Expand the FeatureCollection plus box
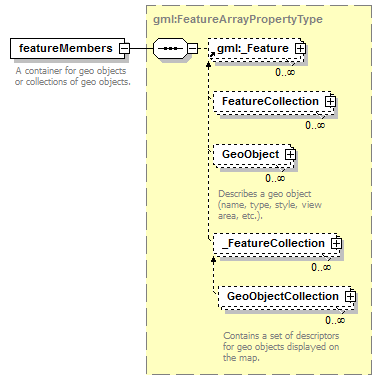 pyautogui.click(x=330, y=101)
